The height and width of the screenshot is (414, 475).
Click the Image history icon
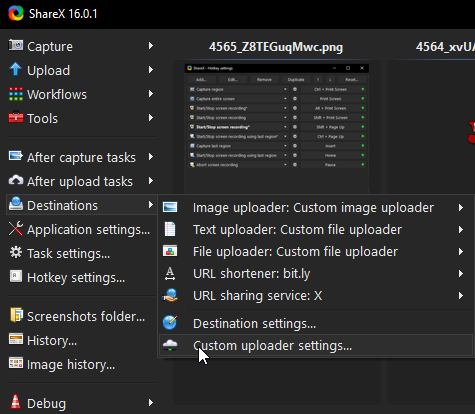tap(16, 363)
